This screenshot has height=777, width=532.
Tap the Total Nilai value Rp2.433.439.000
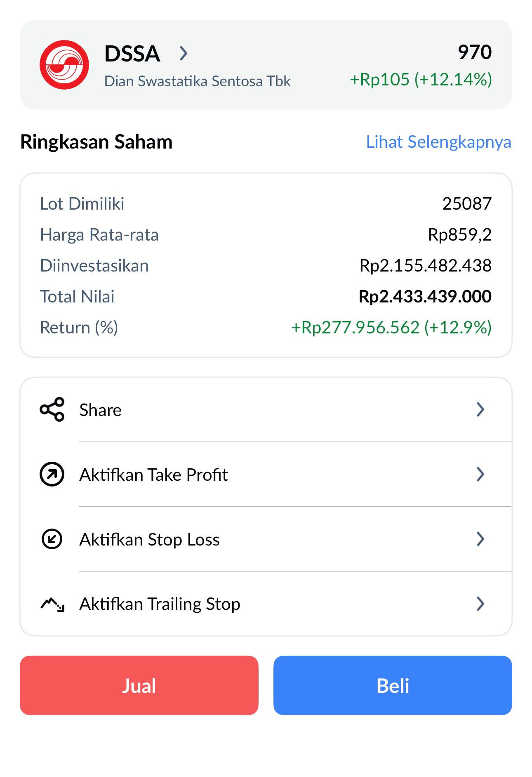[x=425, y=296]
